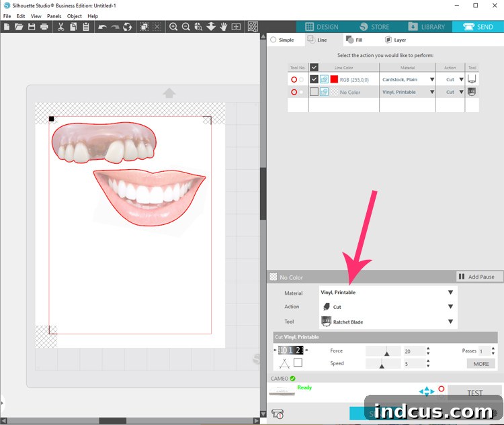This screenshot has width=504, height=425.
Task: Select the Simple radio option
Action: [x=274, y=40]
